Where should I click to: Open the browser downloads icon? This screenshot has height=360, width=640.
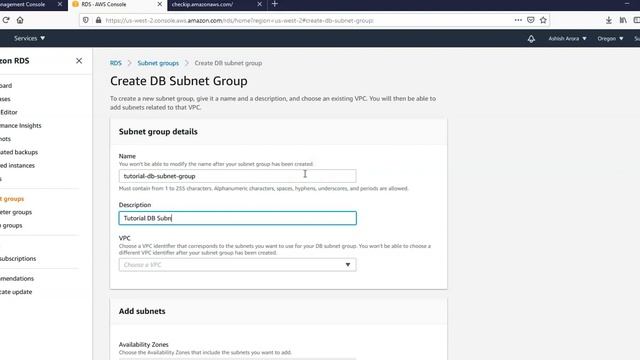click(x=609, y=20)
